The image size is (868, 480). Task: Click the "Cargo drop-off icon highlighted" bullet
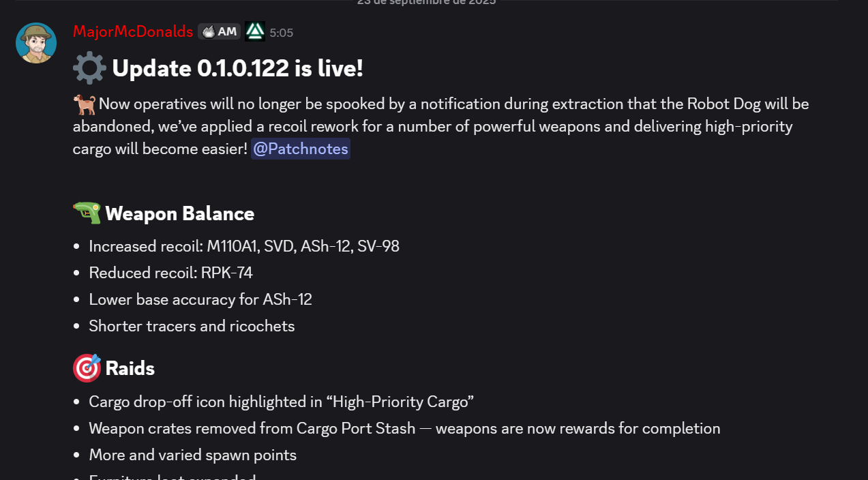(x=282, y=402)
